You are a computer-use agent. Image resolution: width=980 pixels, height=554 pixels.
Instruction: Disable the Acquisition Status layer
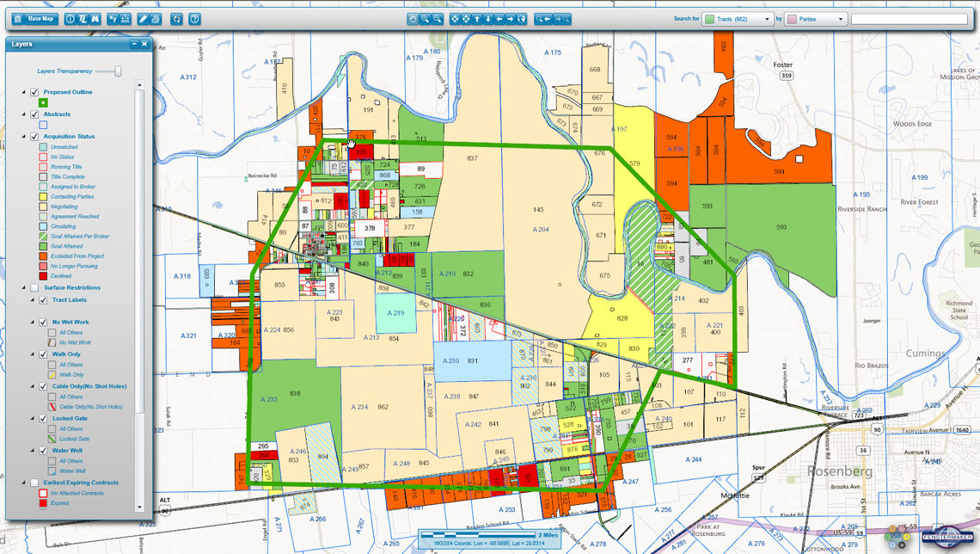tap(34, 135)
